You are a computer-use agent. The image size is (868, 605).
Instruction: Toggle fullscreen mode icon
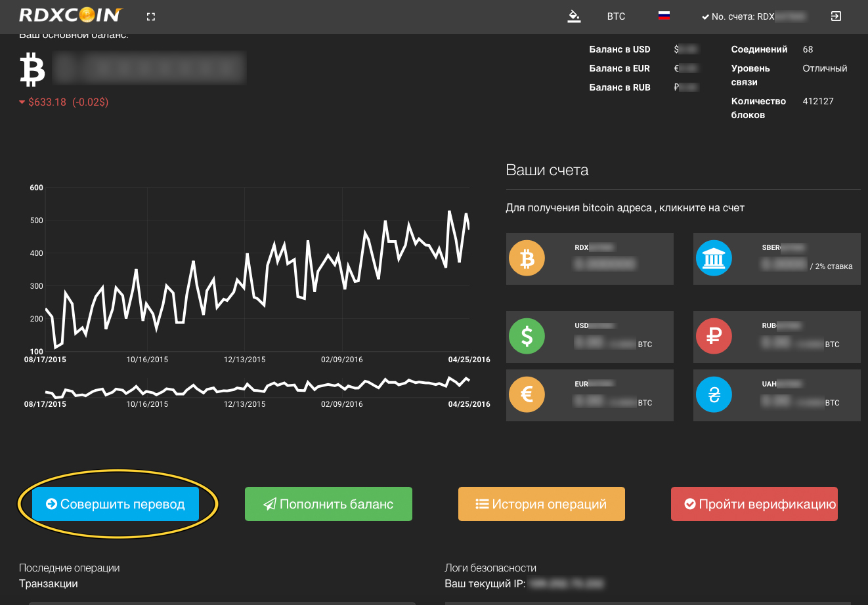coord(151,17)
